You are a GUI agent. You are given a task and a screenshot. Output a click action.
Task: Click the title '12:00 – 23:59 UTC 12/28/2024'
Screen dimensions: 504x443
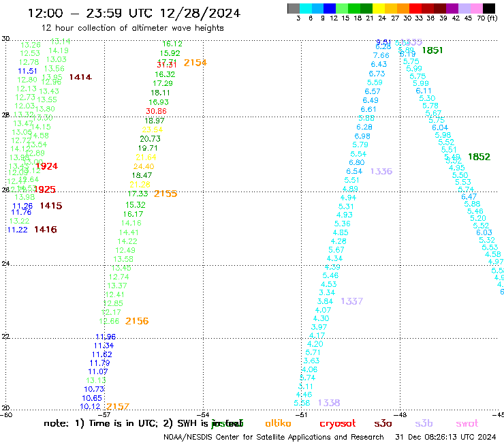tap(134, 14)
